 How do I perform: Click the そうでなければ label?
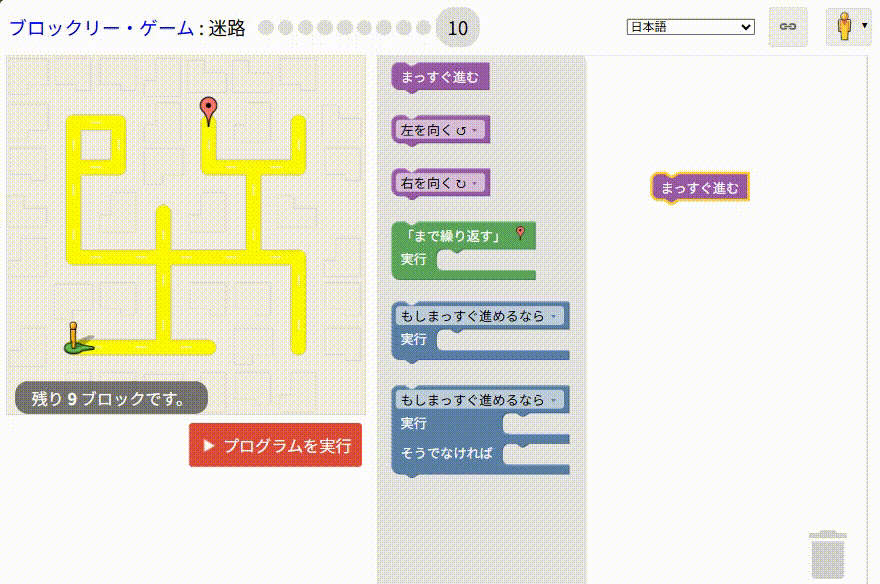coord(446,453)
